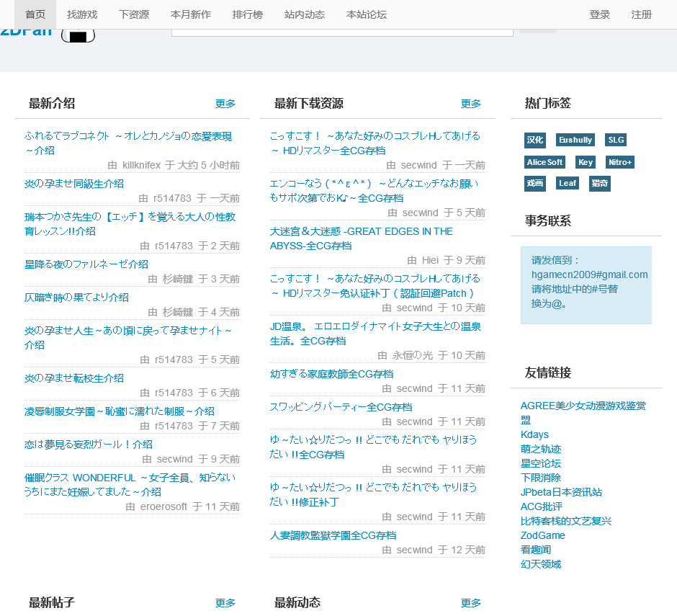The width and height of the screenshot is (677, 616).
Task: Click 更多 next to 最新动态
Action: click(x=470, y=602)
